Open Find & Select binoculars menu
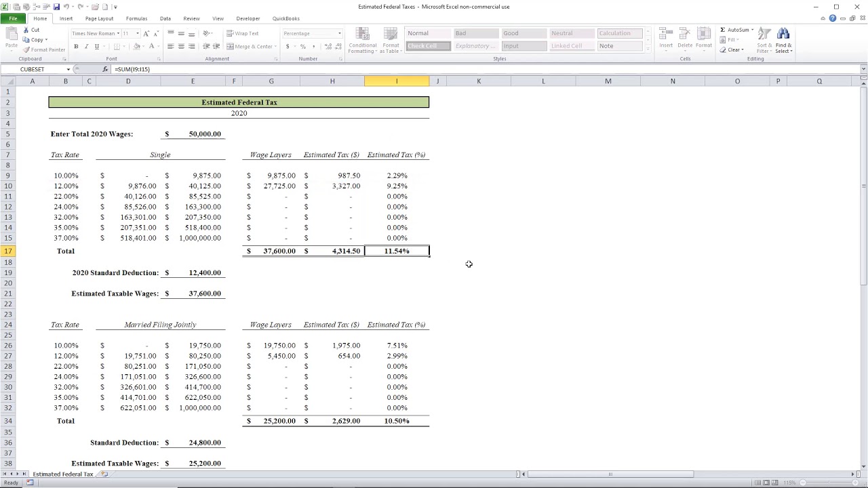This screenshot has height=488, width=868. (x=783, y=41)
